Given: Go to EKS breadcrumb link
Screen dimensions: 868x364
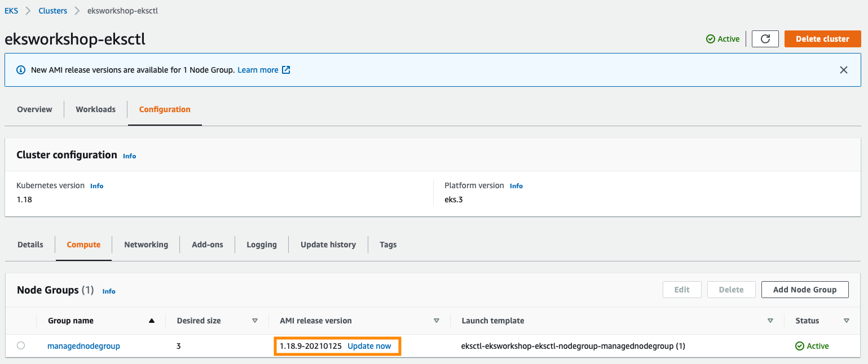Looking at the screenshot, I should (11, 11).
